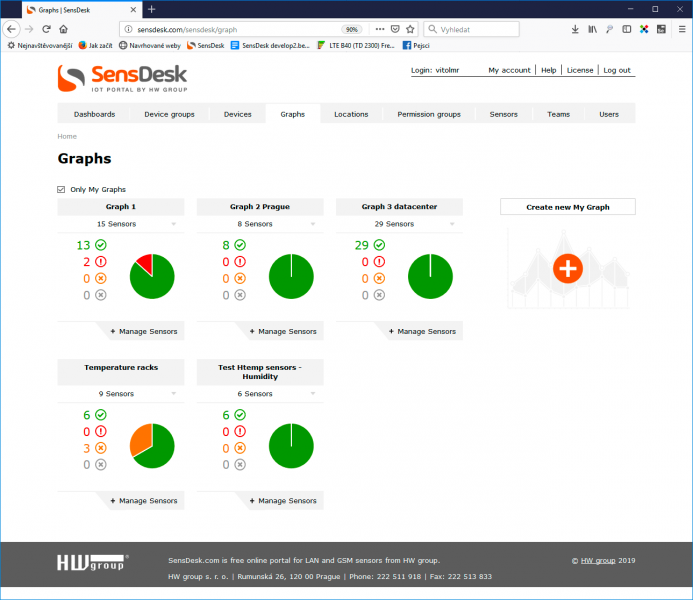The height and width of the screenshot is (600, 693).
Task: Open Graph 3 datacenter title
Action: pyautogui.click(x=399, y=206)
